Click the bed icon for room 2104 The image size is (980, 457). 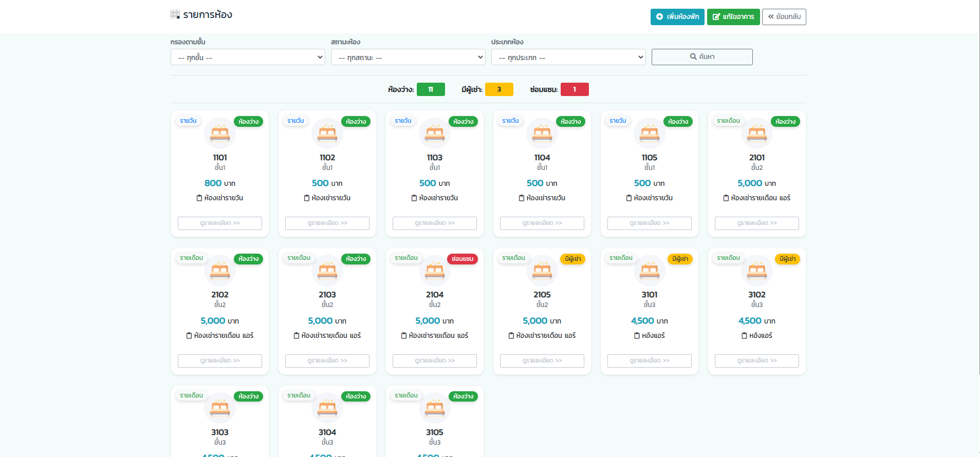435,271
